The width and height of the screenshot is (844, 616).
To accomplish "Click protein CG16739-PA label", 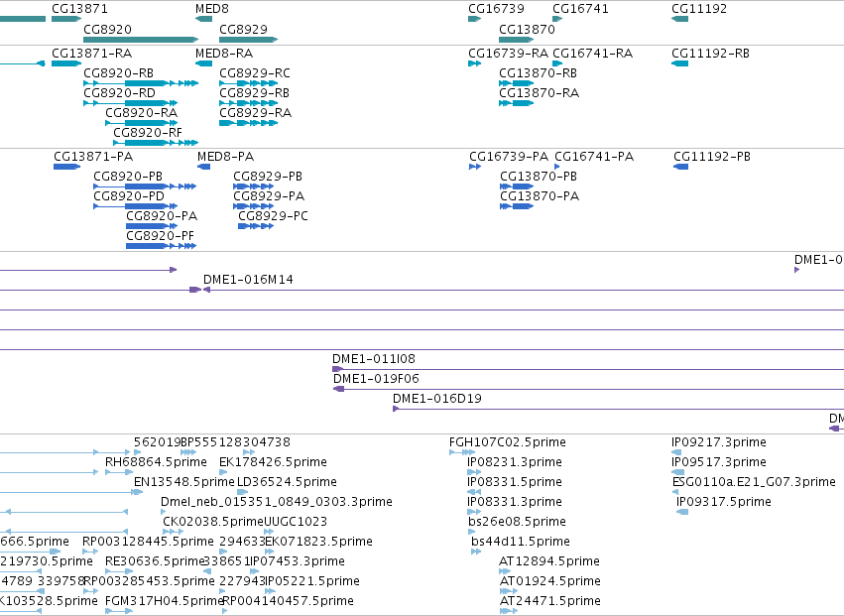I will [509, 156].
